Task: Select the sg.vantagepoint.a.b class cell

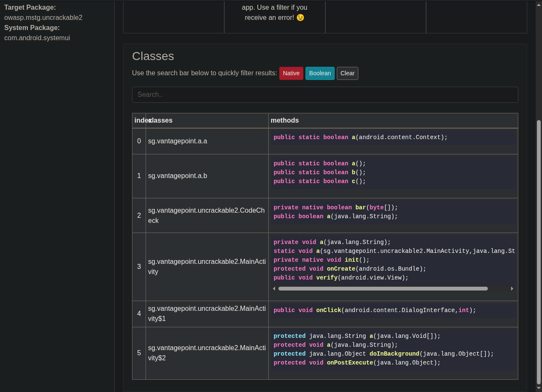Action: [178, 176]
